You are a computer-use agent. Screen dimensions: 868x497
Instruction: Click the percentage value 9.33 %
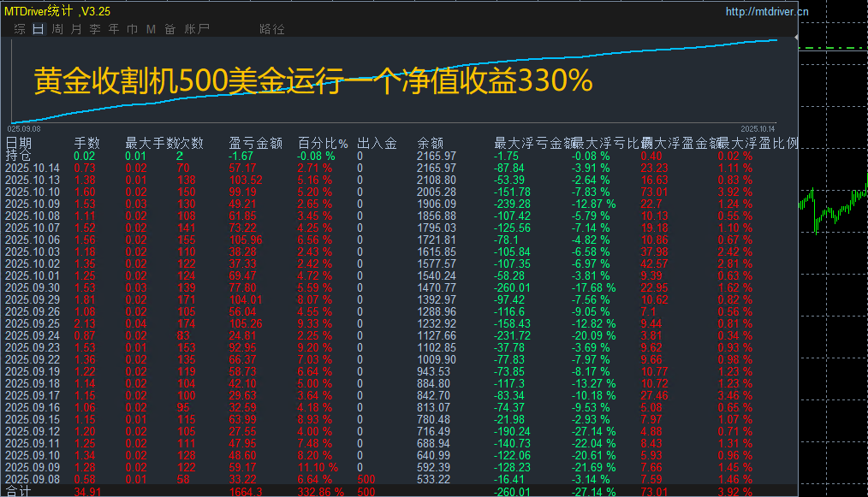click(x=315, y=323)
